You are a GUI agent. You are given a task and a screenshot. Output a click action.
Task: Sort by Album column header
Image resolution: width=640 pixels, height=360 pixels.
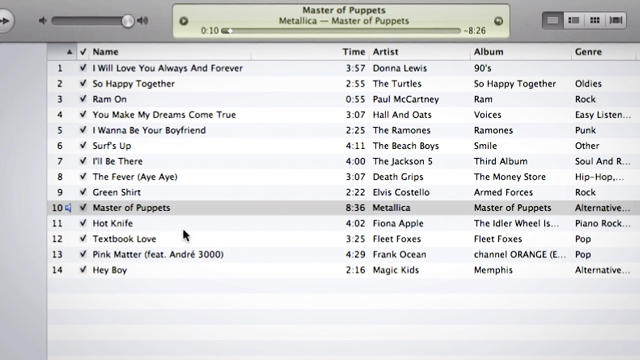489,52
